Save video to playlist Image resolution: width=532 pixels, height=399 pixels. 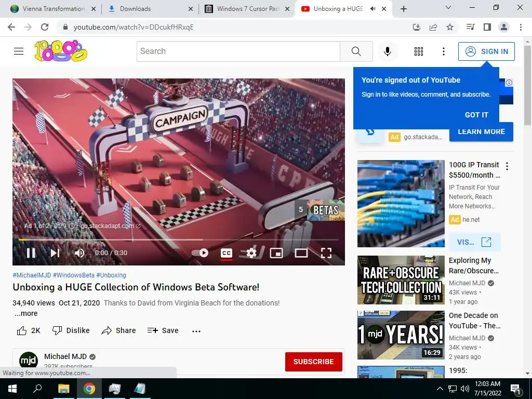coord(163,330)
